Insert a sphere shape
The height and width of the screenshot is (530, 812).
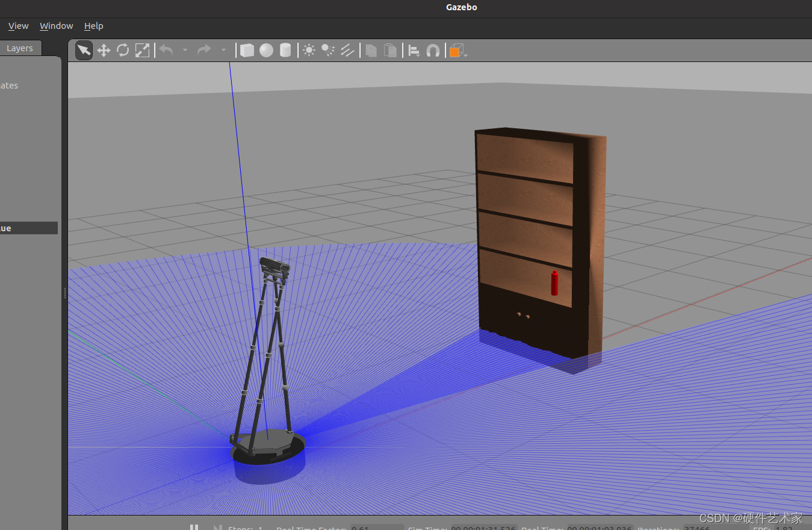pyautogui.click(x=266, y=51)
